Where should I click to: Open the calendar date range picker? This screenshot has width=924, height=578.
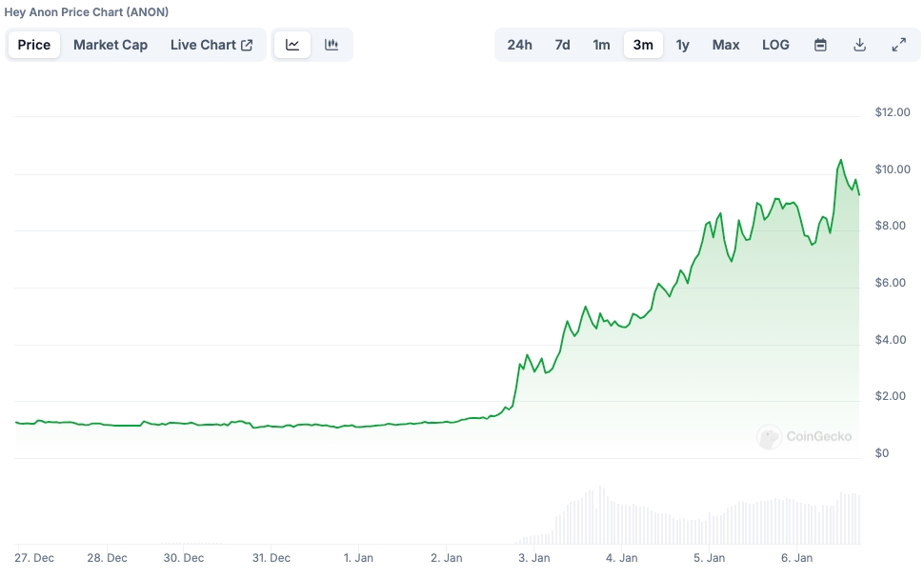click(x=820, y=45)
